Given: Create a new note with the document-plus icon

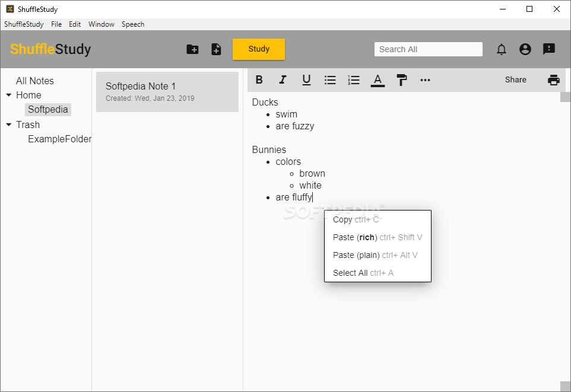Looking at the screenshot, I should tap(216, 49).
